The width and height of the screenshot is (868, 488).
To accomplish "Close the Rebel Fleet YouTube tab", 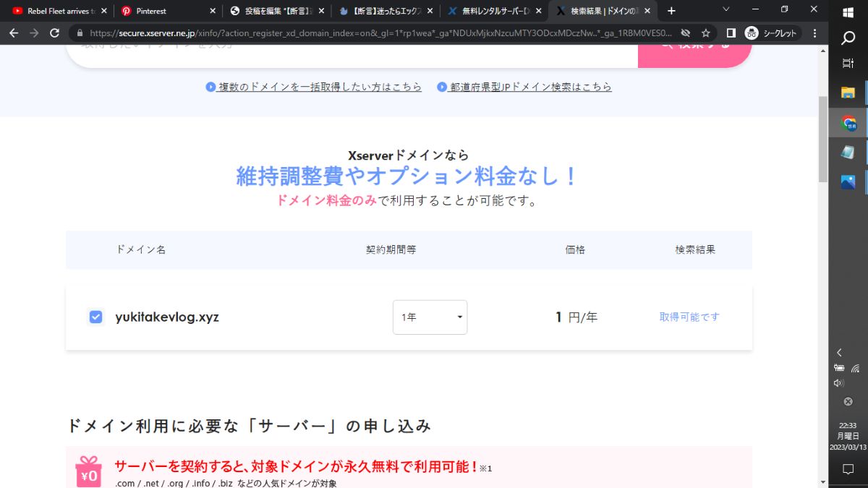I will (103, 11).
